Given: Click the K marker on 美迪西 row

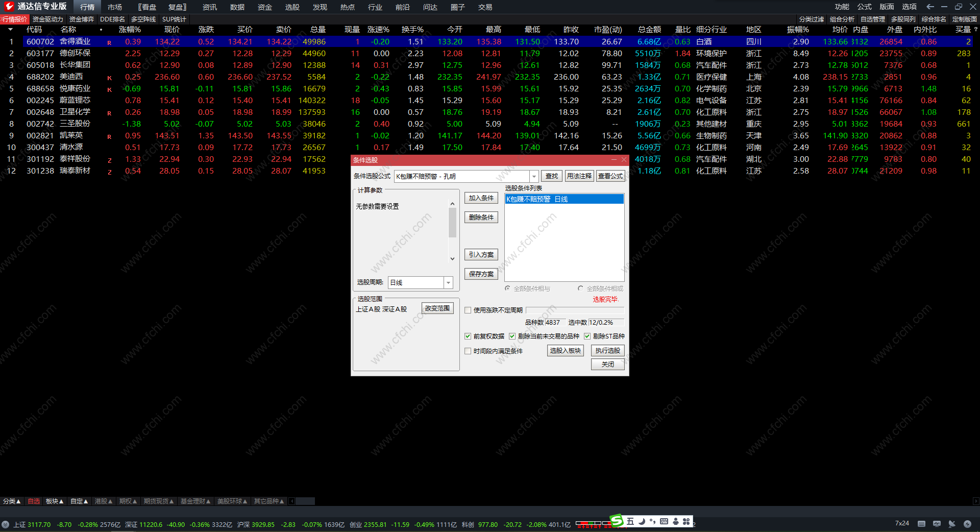Looking at the screenshot, I should [x=109, y=78].
